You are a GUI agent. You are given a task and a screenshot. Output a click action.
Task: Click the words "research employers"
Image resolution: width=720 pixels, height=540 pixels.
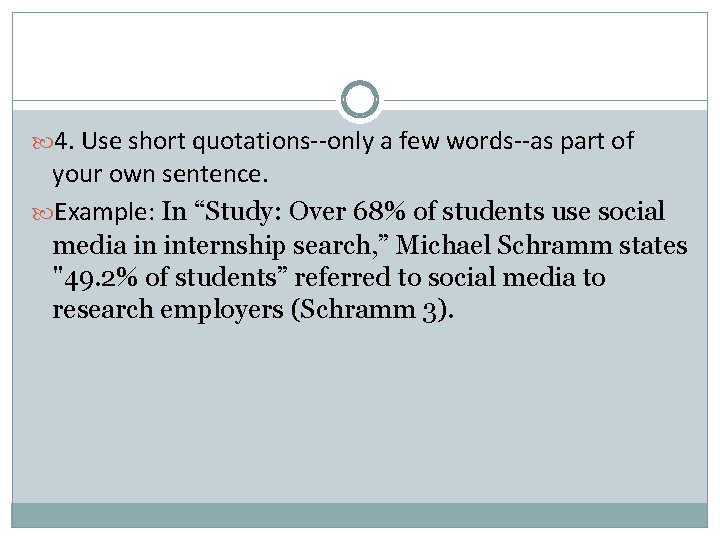pos(168,310)
